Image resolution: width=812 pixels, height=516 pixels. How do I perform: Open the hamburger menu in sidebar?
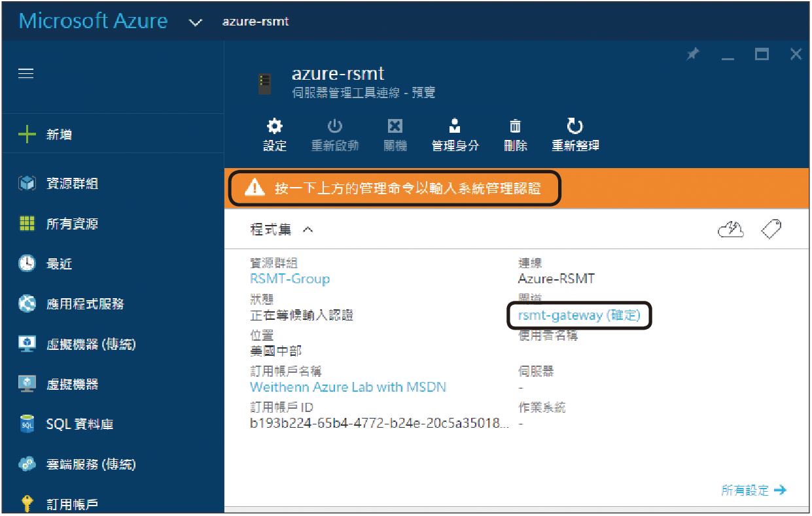pyautogui.click(x=26, y=74)
